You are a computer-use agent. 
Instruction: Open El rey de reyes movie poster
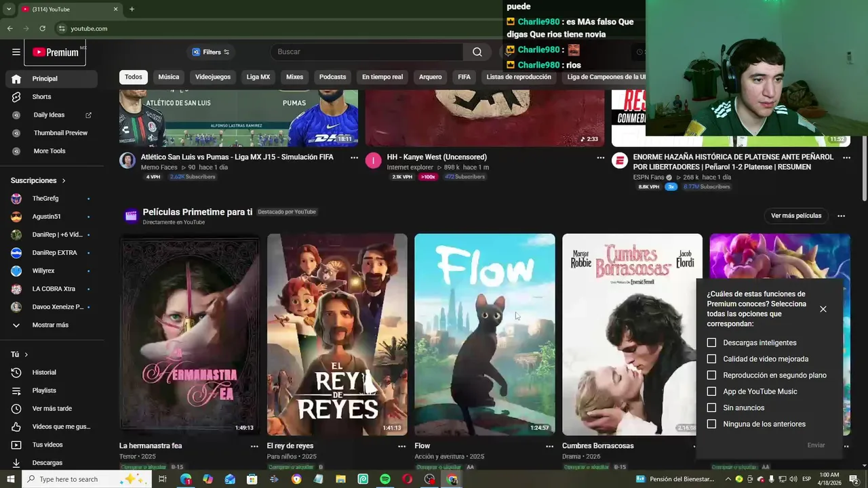(x=337, y=334)
